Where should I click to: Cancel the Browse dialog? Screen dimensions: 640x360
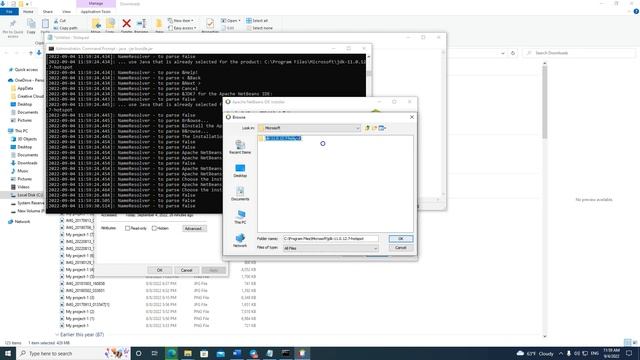tap(400, 248)
